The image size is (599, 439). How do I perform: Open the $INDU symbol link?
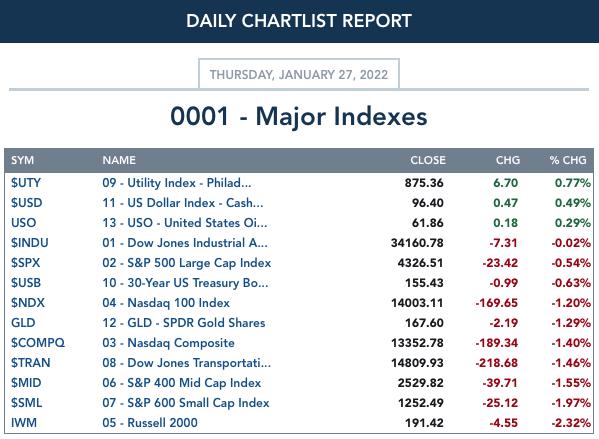tap(29, 243)
